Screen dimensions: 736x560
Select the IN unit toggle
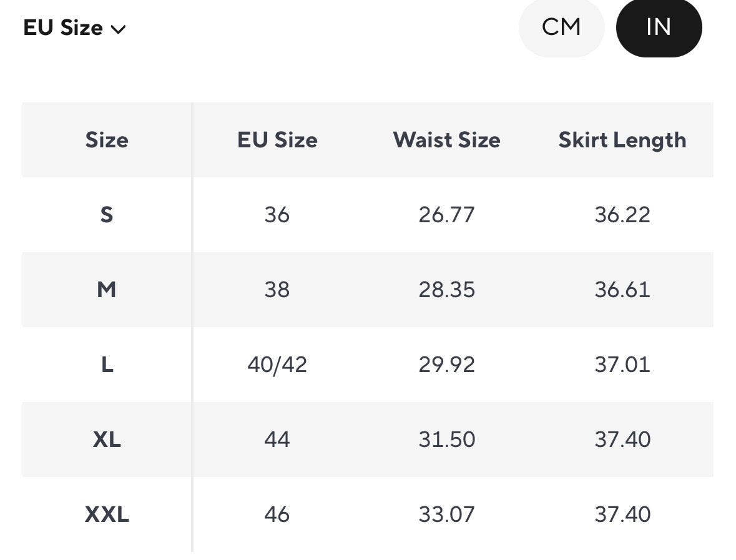[x=659, y=27]
